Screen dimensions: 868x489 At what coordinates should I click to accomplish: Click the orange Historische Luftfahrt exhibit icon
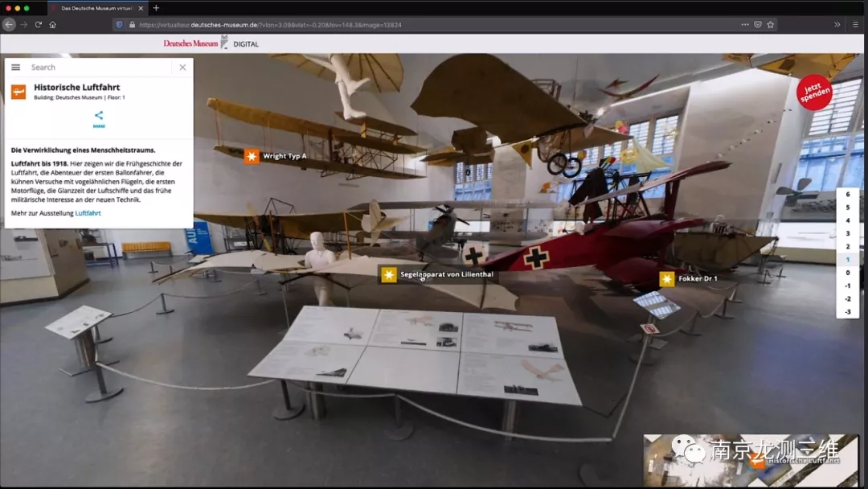pos(18,92)
